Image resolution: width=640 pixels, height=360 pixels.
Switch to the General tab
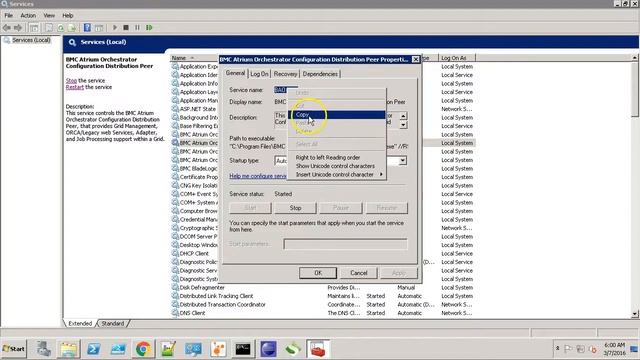[x=236, y=73]
